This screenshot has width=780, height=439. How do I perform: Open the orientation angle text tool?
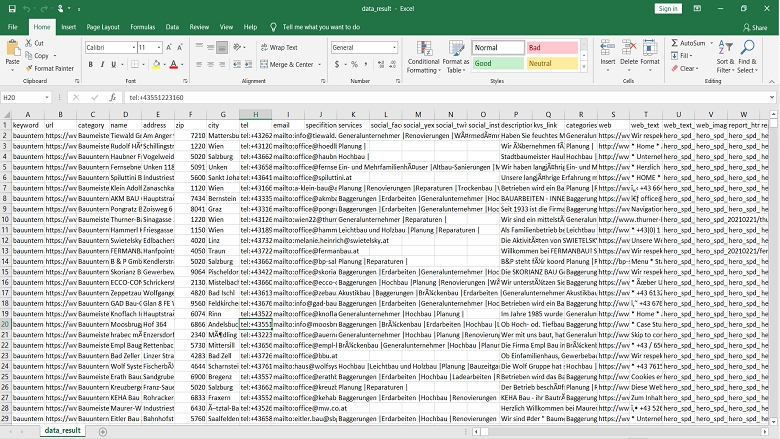click(x=237, y=47)
